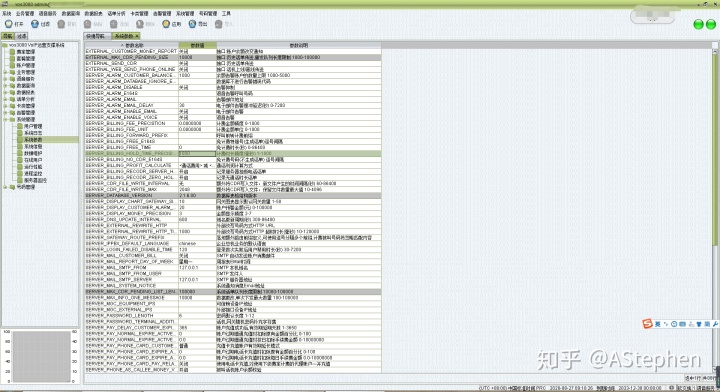Open the 号码管理 menu in the menu bar
Viewport: 720px width, 392px height.
coord(208,14)
